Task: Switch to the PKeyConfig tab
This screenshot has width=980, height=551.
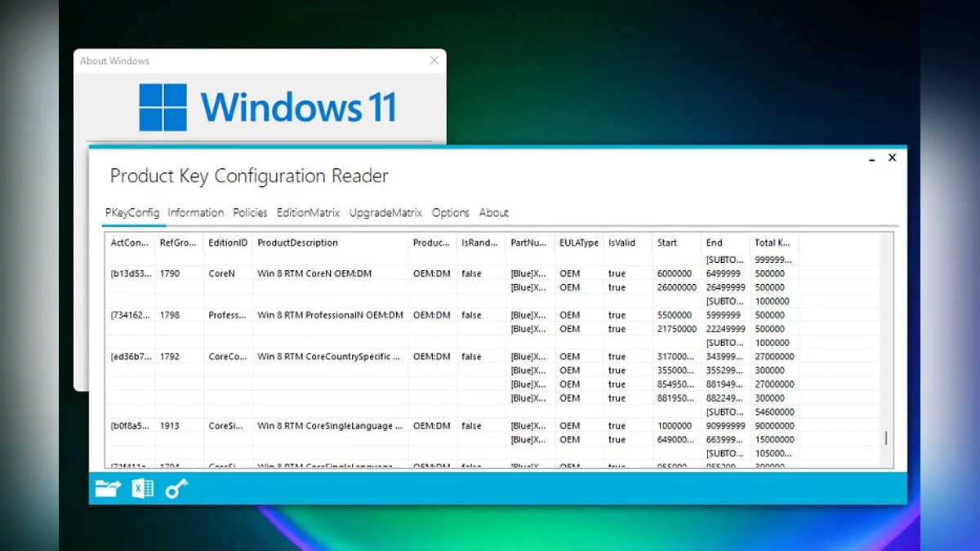Action: point(132,212)
